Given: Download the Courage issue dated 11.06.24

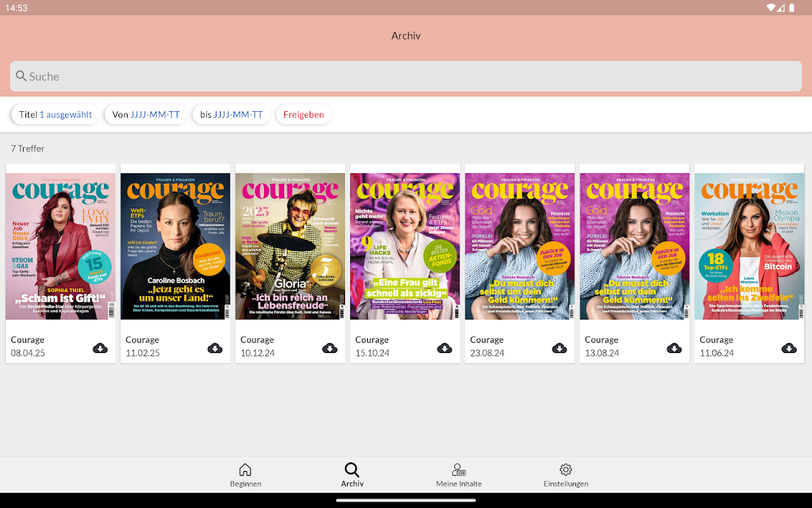Looking at the screenshot, I should pyautogui.click(x=789, y=348).
